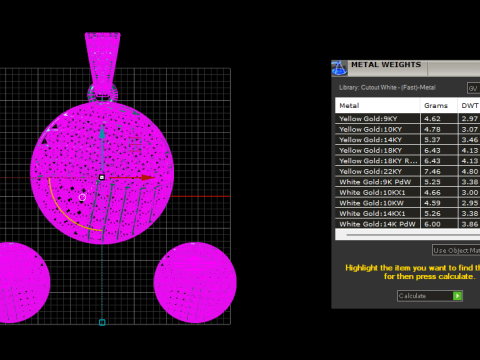Image resolution: width=480 pixels, height=360 pixels.
Task: Click the 6.00 grams cell
Action: [439, 224]
